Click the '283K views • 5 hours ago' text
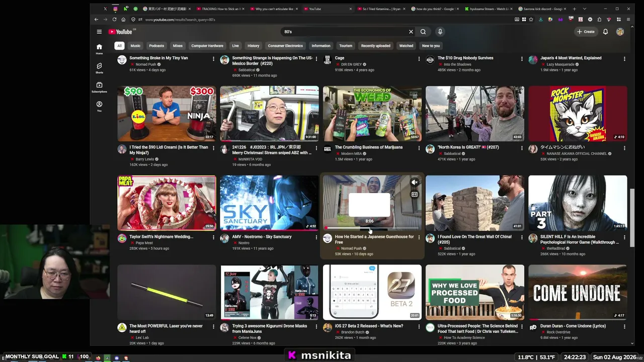 click(150, 248)
